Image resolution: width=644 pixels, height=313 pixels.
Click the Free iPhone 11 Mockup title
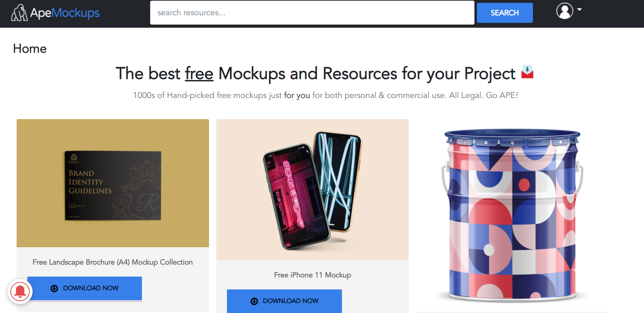coord(312,275)
